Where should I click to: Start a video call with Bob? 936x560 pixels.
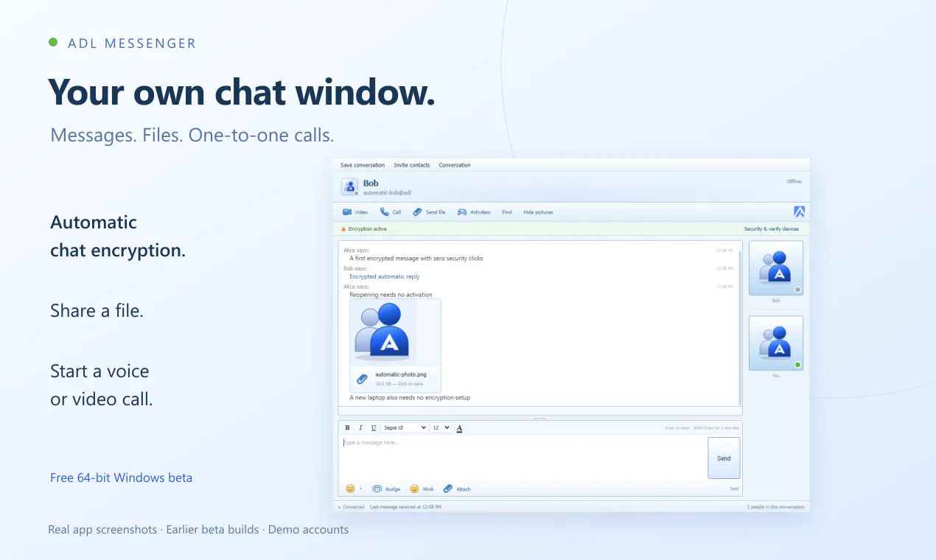(355, 212)
